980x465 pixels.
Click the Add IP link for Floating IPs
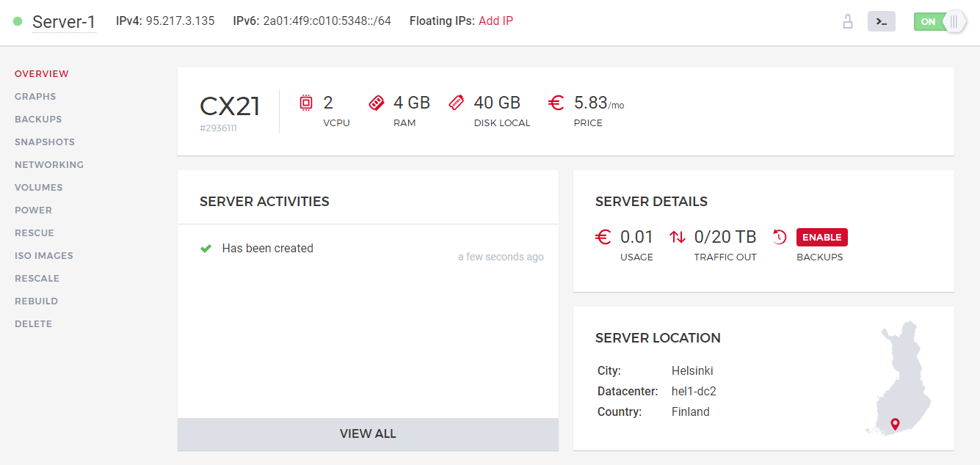(496, 21)
